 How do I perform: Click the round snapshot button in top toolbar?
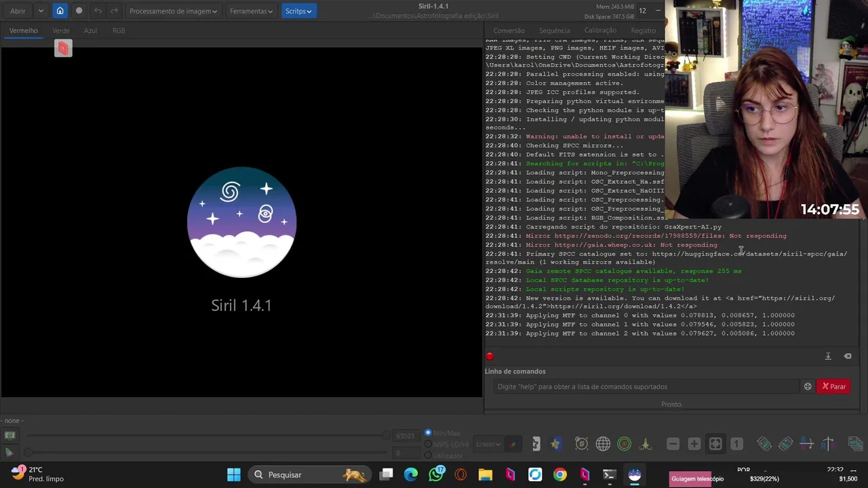(79, 11)
